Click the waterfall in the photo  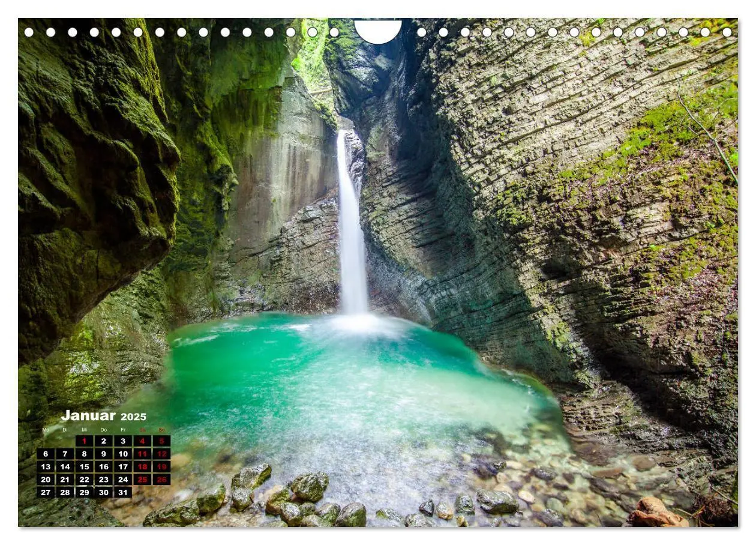click(352, 225)
